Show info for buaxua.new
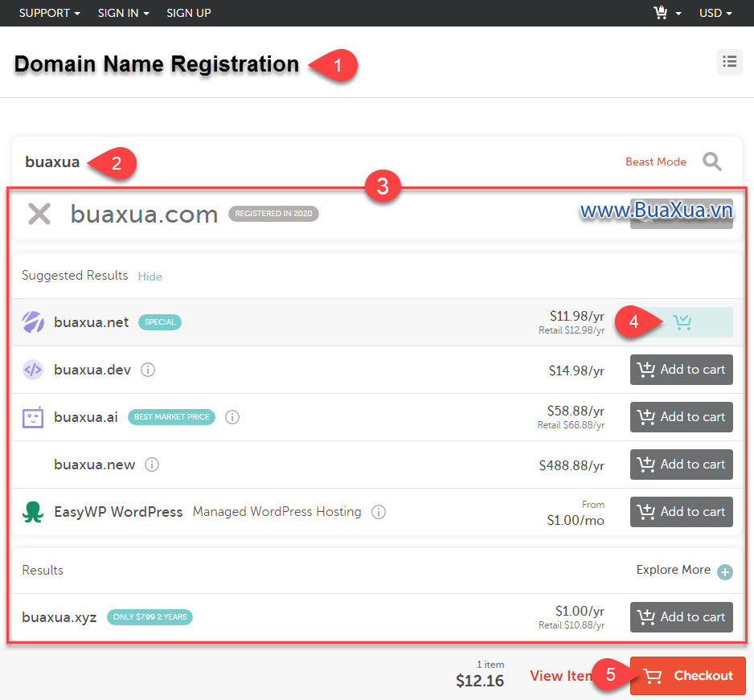Screen dimensions: 754x700 click(x=152, y=465)
